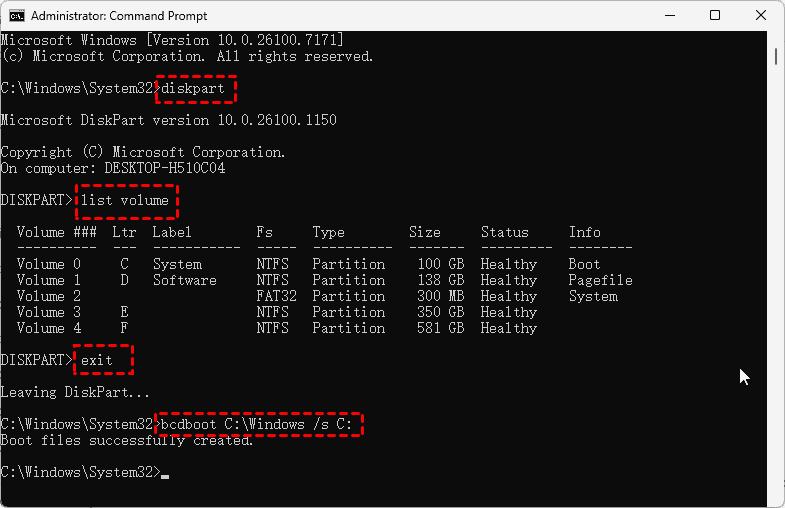Click the 'Pagefile' info entry
The height and width of the screenshot is (508, 785).
click(600, 280)
